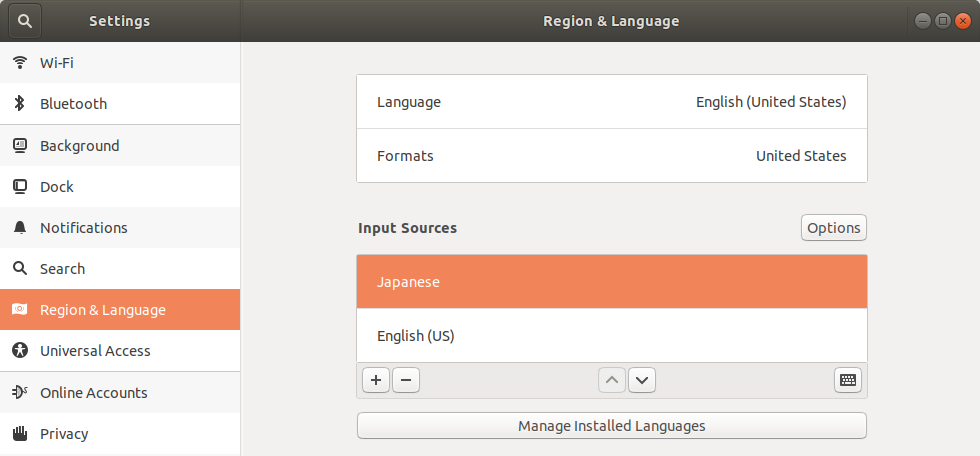
Task: Click the Universal Access icon
Action: click(x=19, y=351)
